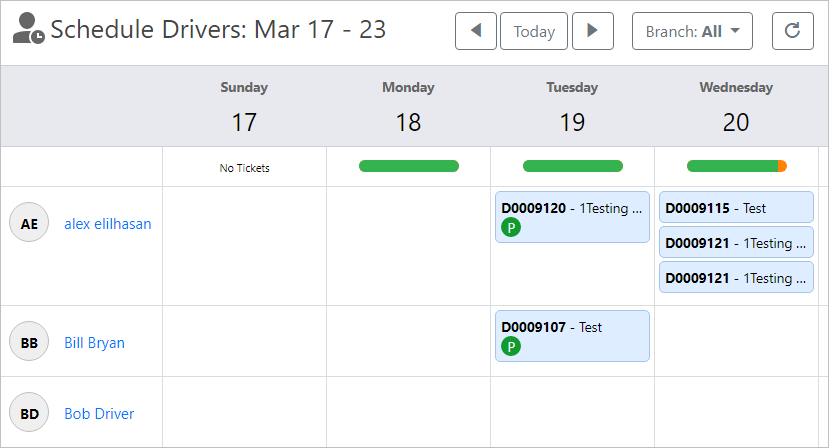Screen dimensions: 829x448
Task: Select ticket D0009107 - Test
Action: pyautogui.click(x=572, y=327)
